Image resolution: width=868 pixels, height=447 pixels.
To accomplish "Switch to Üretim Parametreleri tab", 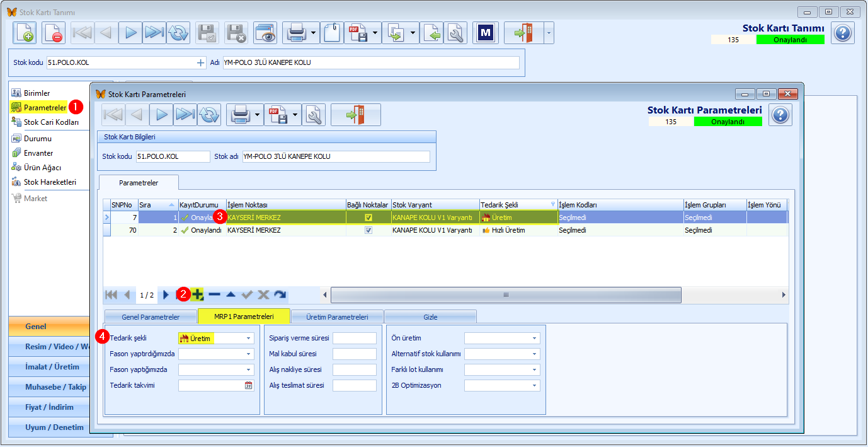I will click(337, 316).
